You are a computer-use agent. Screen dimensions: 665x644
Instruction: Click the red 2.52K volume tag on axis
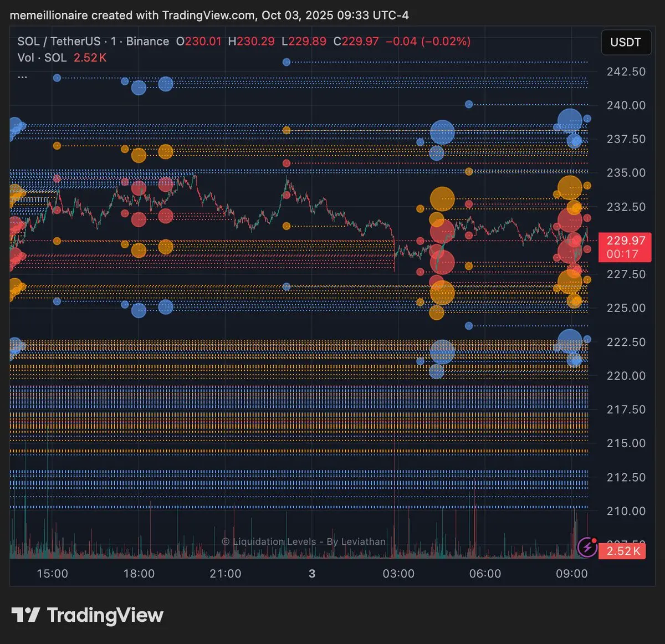click(x=623, y=551)
